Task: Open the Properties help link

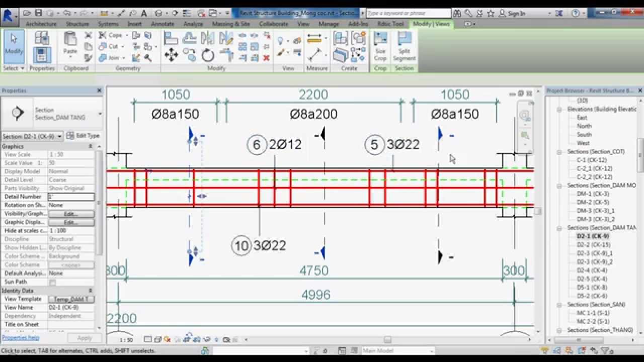Action: click(21, 338)
